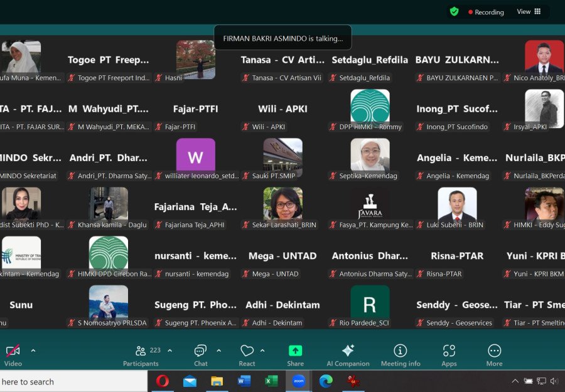Switch to Word on the taskbar
The height and width of the screenshot is (392, 565).
click(244, 381)
